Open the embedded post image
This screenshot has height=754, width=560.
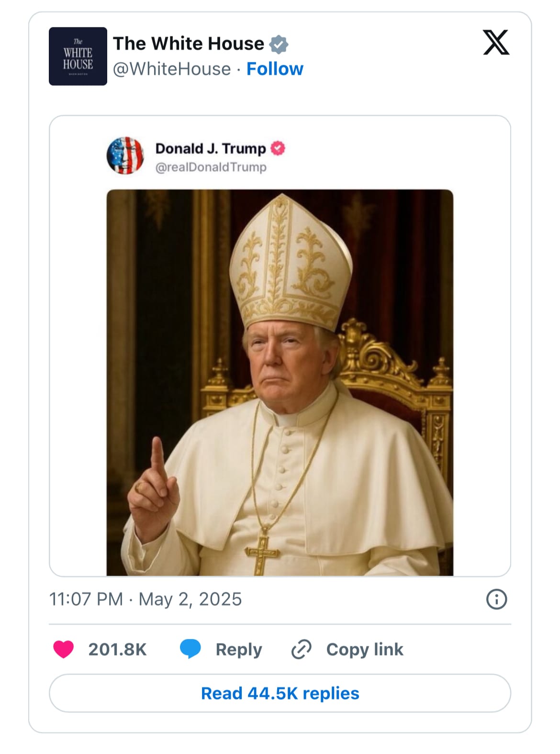point(280,382)
